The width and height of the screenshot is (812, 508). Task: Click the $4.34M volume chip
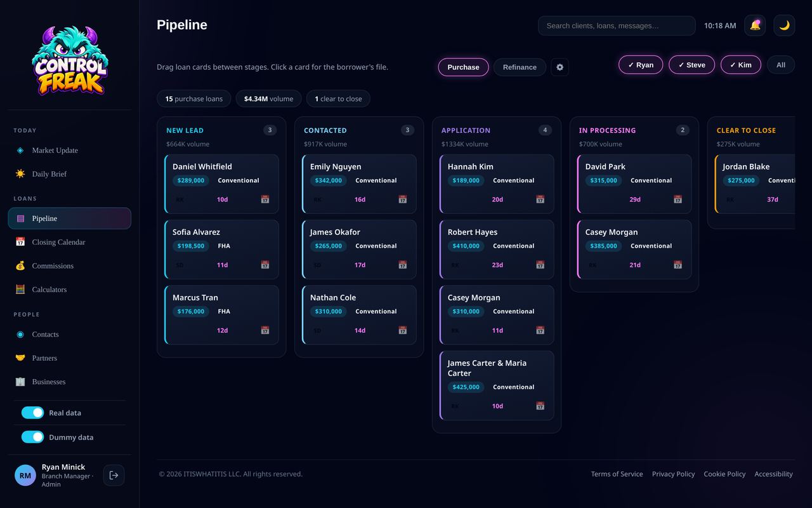[268, 99]
